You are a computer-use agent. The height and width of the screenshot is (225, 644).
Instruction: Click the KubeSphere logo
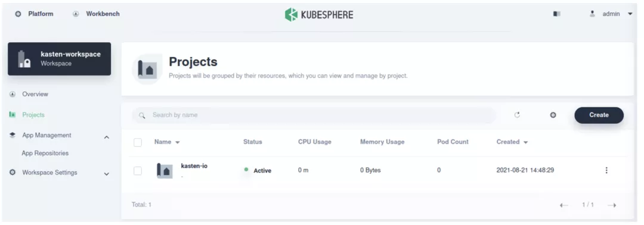(318, 15)
